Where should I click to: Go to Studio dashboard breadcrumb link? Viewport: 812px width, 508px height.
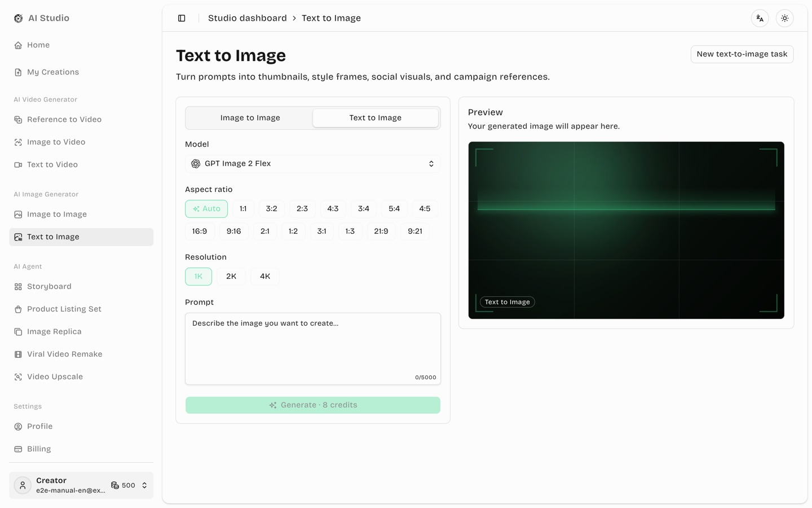tap(248, 18)
